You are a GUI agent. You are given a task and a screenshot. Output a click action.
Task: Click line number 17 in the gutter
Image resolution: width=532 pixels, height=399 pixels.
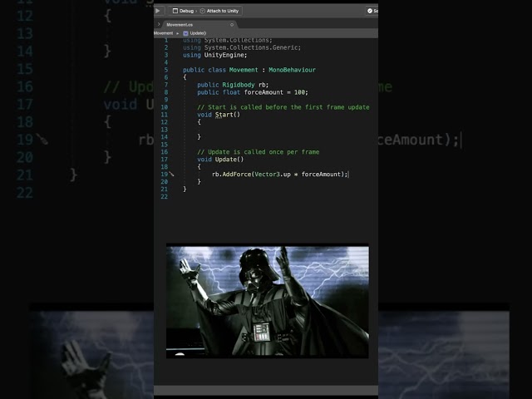pyautogui.click(x=165, y=160)
